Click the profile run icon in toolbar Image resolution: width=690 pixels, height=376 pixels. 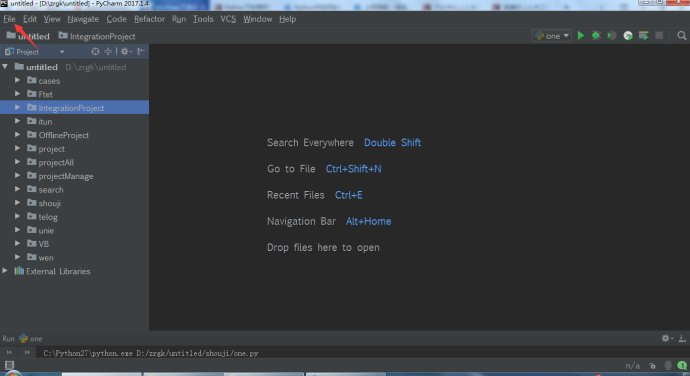pyautogui.click(x=628, y=36)
